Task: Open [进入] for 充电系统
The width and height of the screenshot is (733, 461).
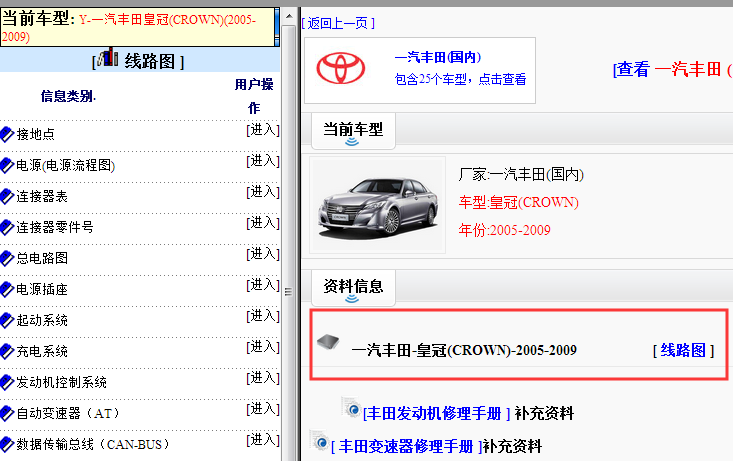Action: click(263, 347)
